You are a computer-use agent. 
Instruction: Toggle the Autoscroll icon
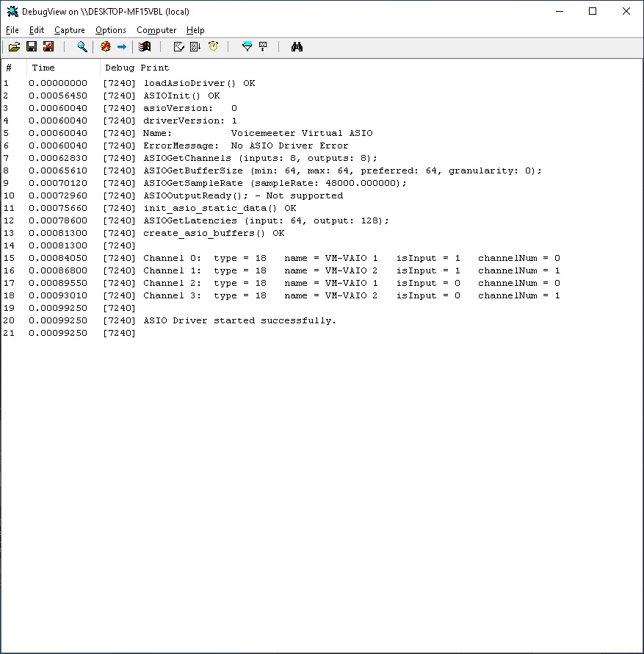[195, 47]
